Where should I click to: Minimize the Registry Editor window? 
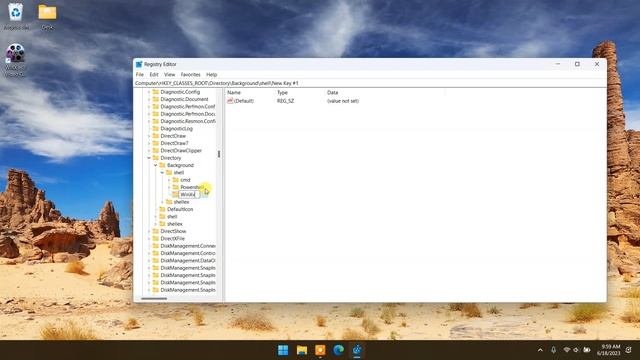click(x=558, y=64)
